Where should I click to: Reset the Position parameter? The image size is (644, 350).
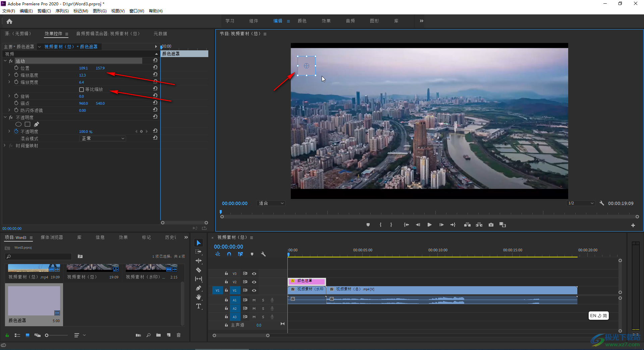[x=155, y=67]
